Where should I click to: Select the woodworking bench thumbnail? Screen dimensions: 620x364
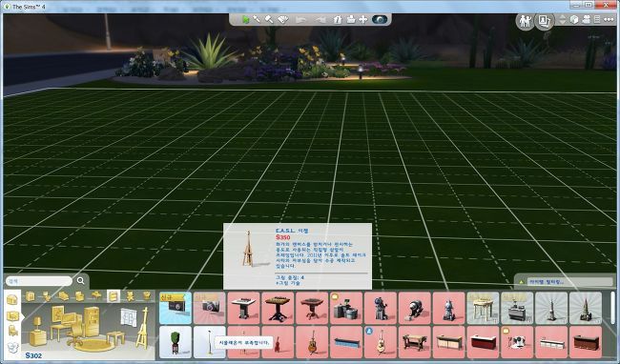[x=414, y=342]
